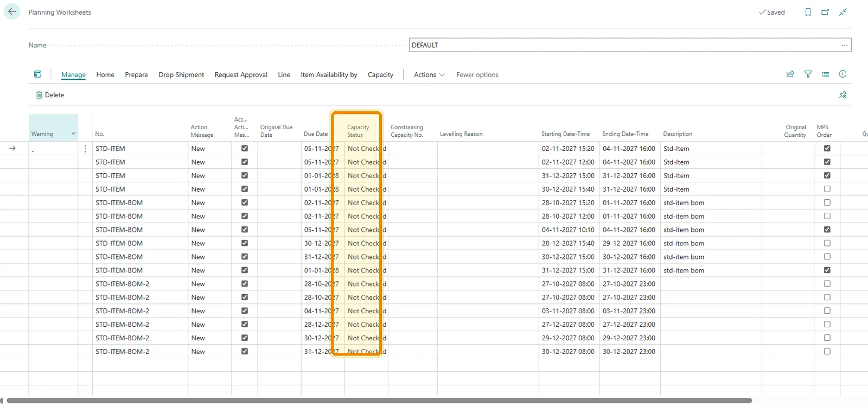The width and height of the screenshot is (868, 412).
Task: Open row options dots for first STD-ITEM
Action: [85, 149]
